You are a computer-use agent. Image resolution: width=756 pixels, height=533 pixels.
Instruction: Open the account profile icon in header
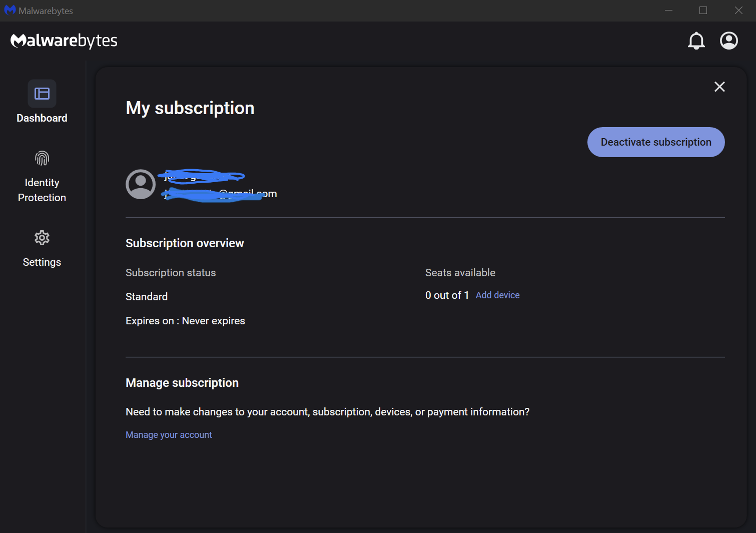(729, 41)
